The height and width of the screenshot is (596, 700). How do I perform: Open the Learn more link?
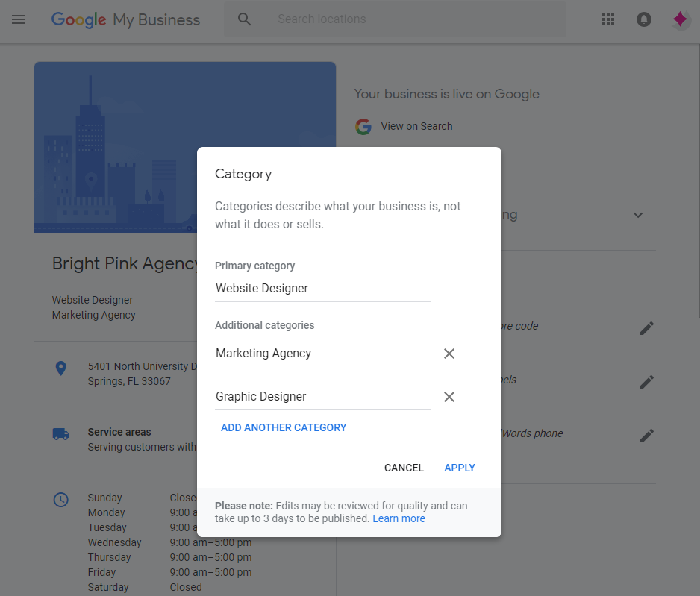[399, 519]
